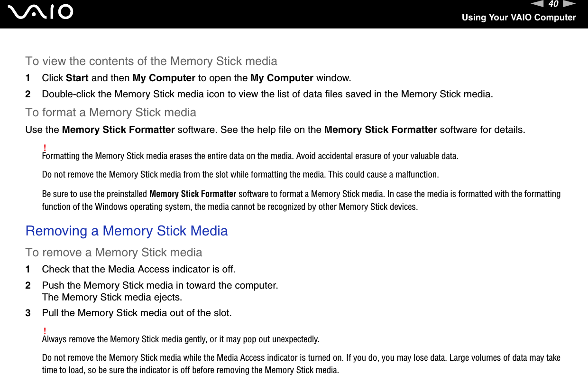
Task: Open the 'Using Your VAIO Computer' header link
Action: click(x=519, y=18)
